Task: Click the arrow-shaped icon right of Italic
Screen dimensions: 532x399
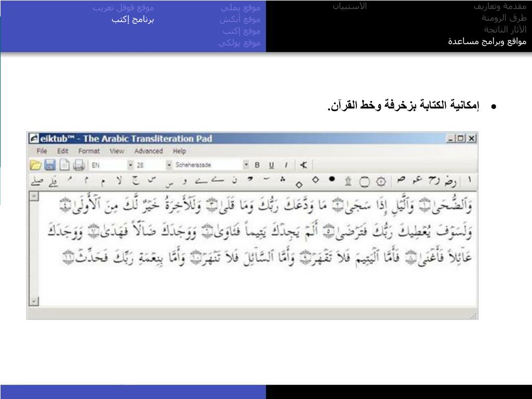Action: click(x=303, y=165)
